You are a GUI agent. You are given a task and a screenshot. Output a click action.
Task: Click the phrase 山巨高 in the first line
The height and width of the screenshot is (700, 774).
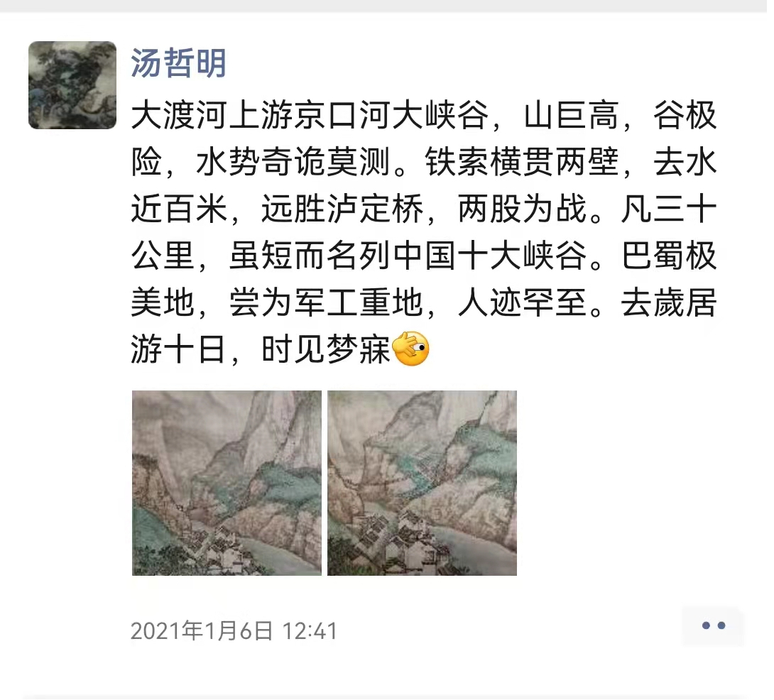tap(571, 116)
